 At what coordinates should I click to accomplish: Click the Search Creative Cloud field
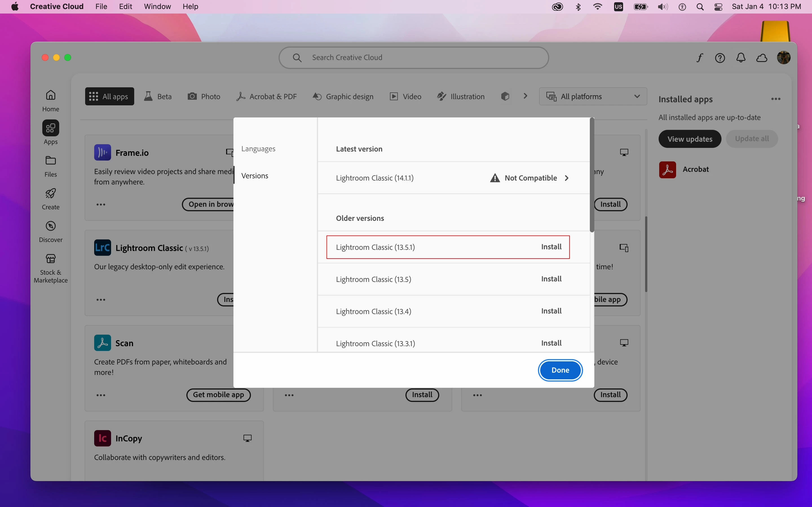[x=413, y=58]
